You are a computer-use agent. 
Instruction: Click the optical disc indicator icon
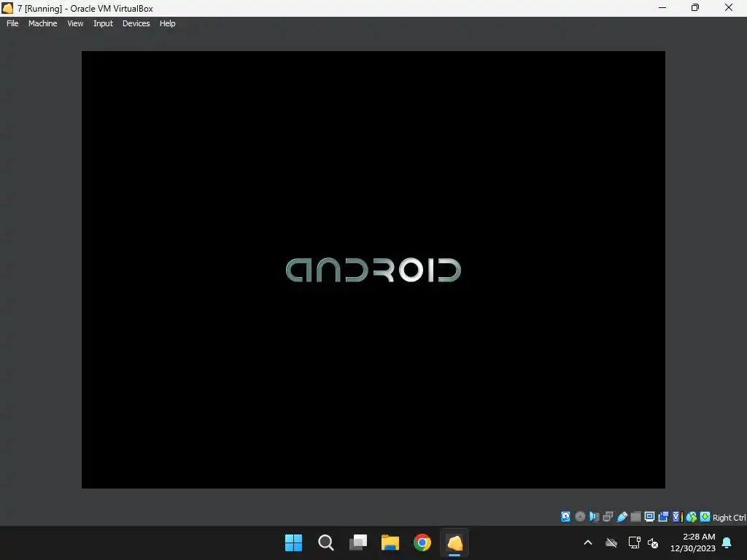click(580, 517)
